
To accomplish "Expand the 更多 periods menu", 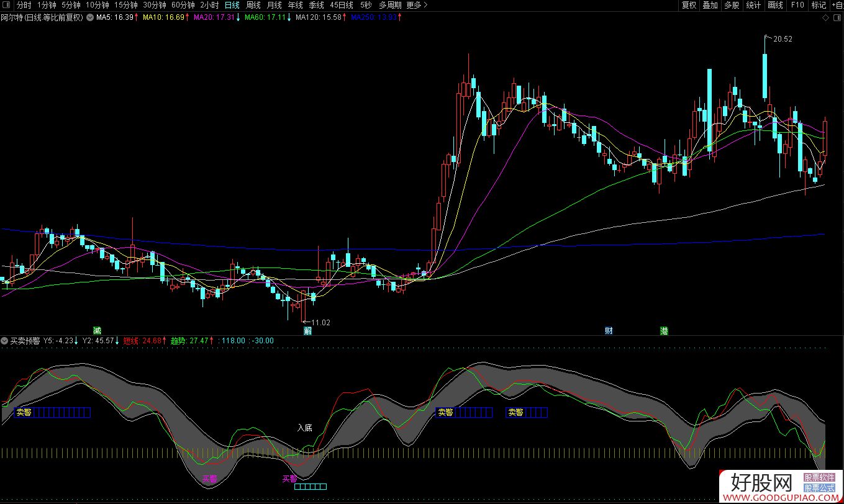I will click(x=417, y=5).
